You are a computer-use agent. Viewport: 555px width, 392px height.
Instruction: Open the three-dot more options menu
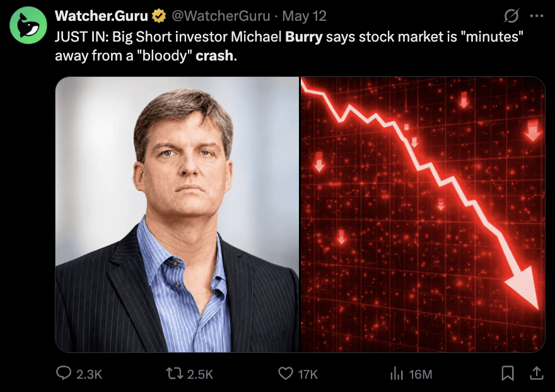(537, 16)
